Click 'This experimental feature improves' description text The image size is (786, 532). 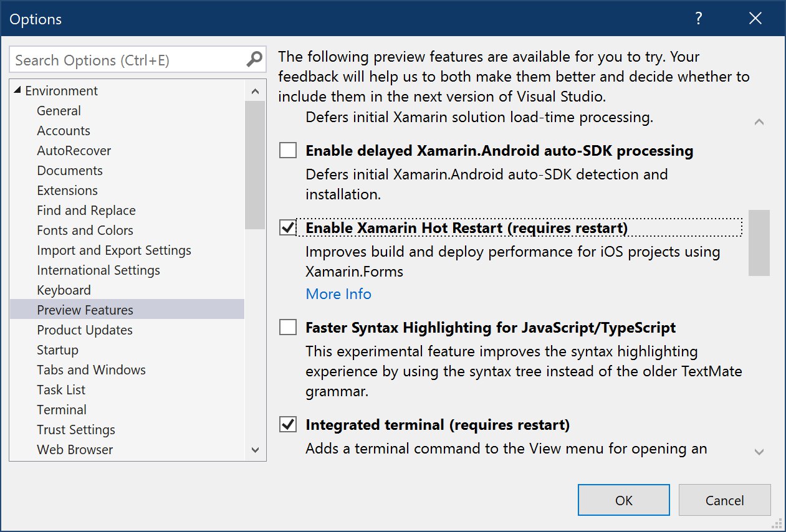pyautogui.click(x=524, y=372)
